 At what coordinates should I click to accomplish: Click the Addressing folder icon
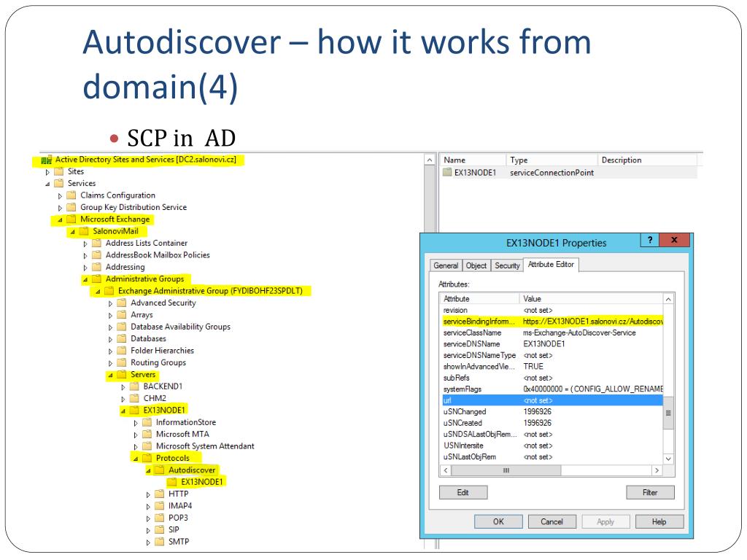coord(97,267)
